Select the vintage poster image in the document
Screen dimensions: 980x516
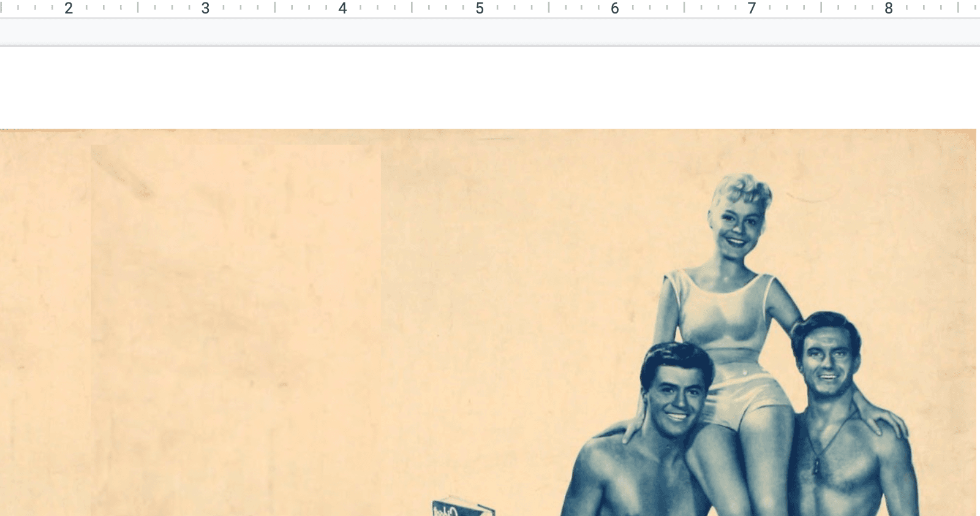pyautogui.click(x=488, y=322)
